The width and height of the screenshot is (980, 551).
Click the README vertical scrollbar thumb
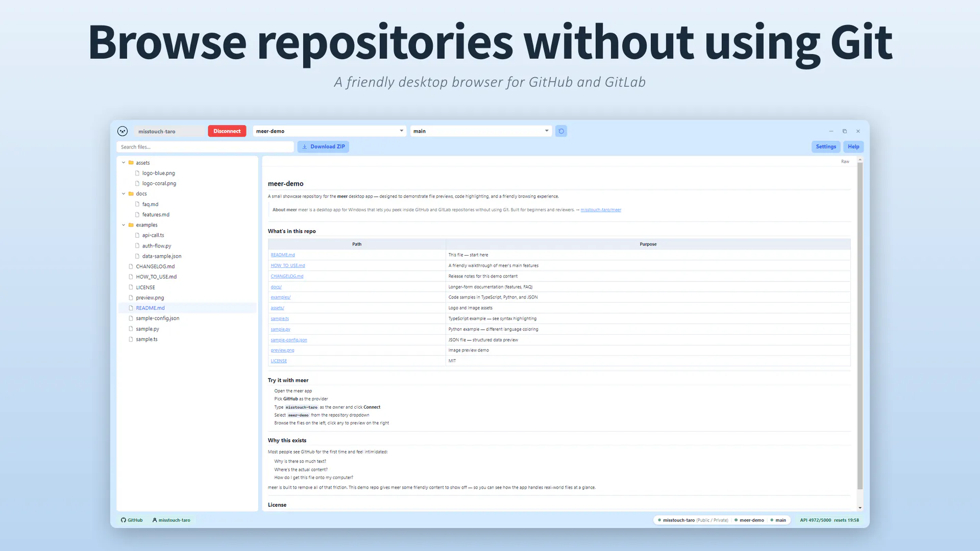click(860, 327)
